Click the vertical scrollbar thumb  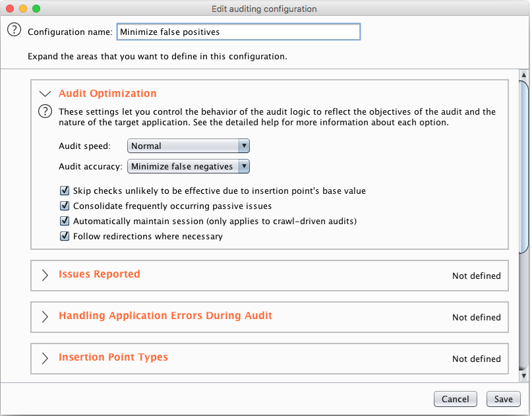[524, 167]
